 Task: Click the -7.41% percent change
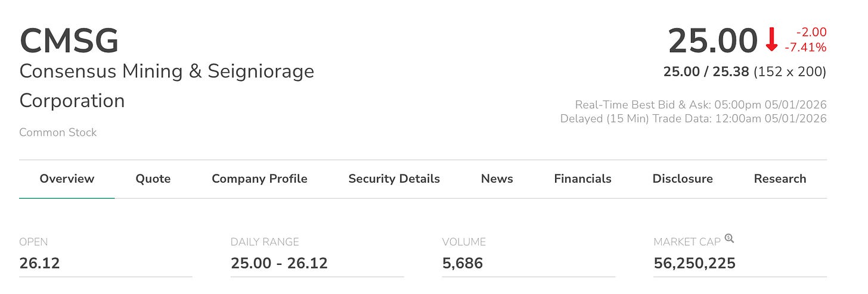pyautogui.click(x=805, y=47)
